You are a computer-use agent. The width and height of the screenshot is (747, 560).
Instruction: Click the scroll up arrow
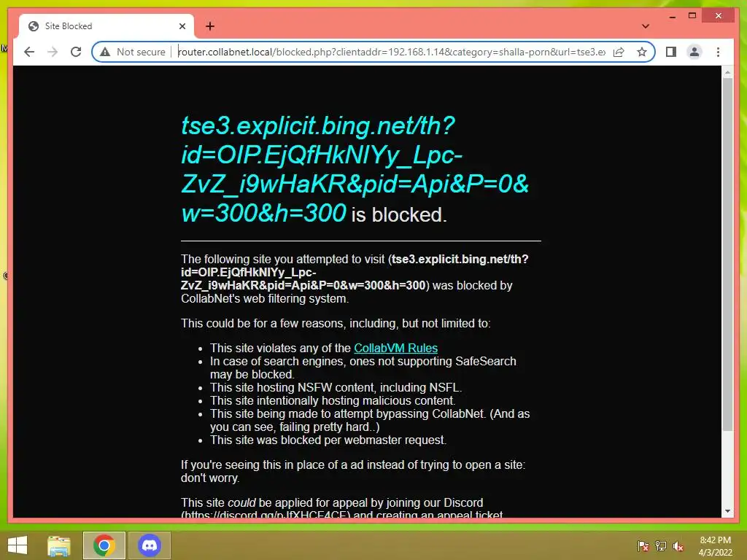pyautogui.click(x=727, y=72)
